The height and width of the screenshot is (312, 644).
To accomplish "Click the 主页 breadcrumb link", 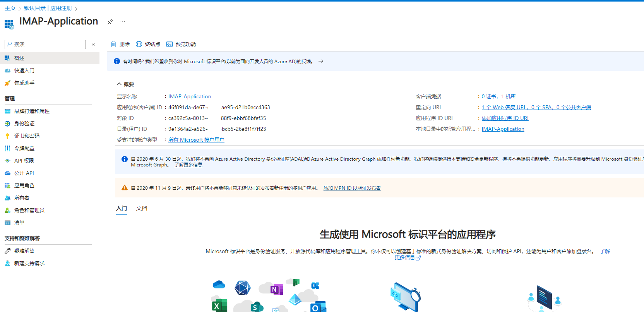I will point(10,8).
